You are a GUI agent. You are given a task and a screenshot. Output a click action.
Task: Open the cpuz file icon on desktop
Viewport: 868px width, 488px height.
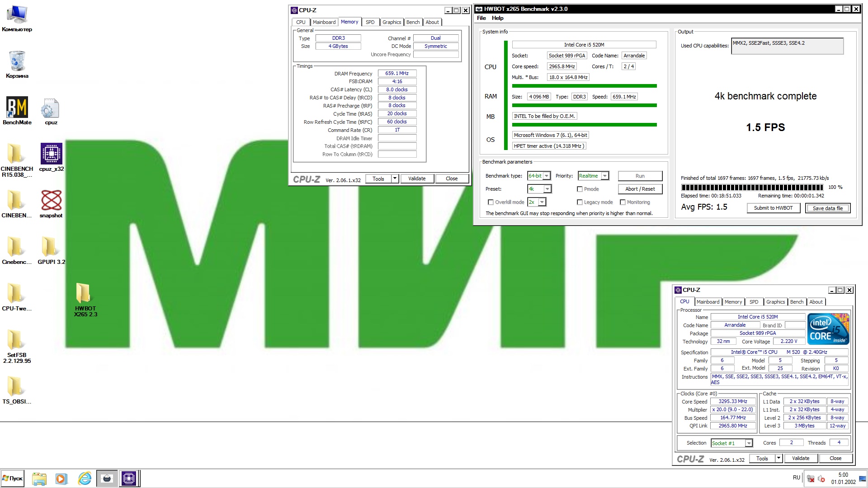point(51,112)
